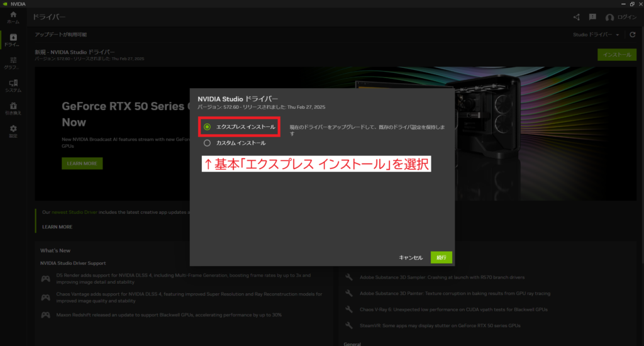Click the share icon in top bar
Screen dimensions: 644x346
[577, 17]
